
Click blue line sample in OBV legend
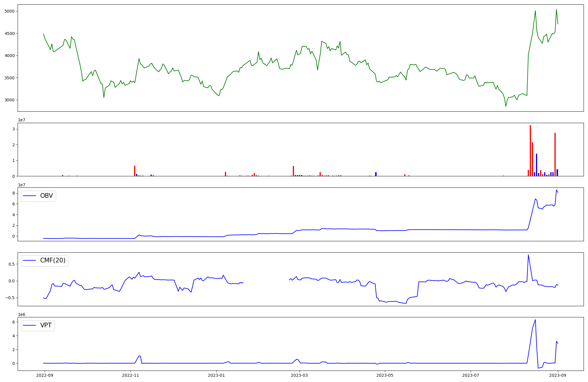pyautogui.click(x=29, y=196)
